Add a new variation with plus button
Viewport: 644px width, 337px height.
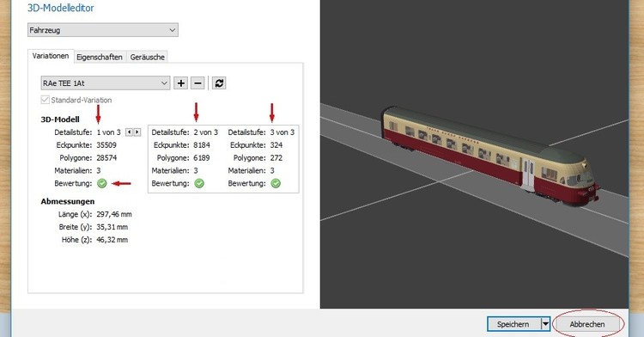[x=180, y=83]
